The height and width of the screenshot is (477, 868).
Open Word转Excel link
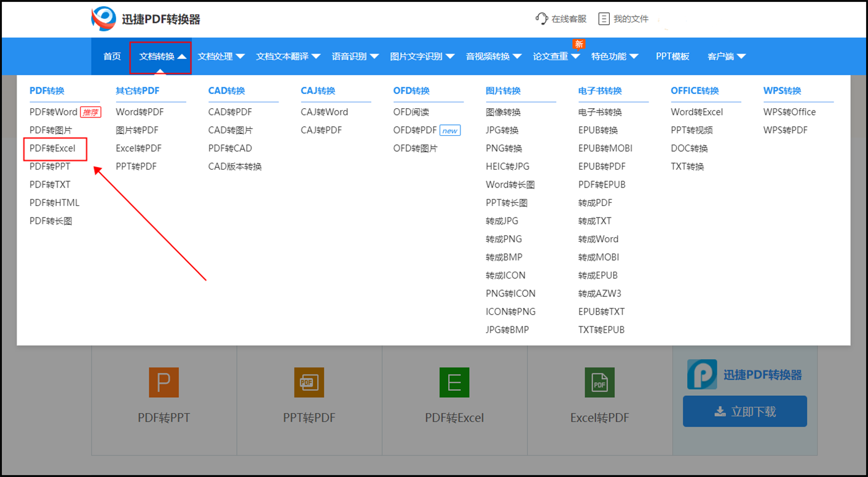tap(696, 112)
